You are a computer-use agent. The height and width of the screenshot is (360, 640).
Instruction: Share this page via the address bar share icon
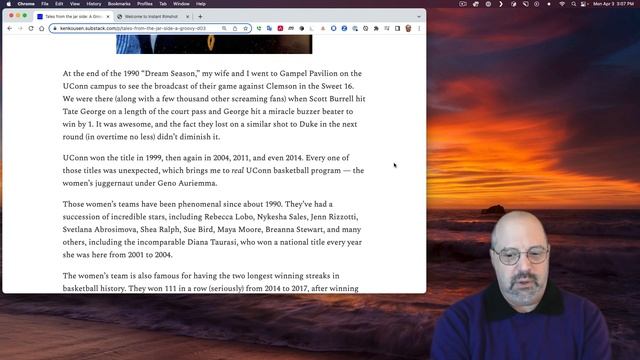pyautogui.click(x=235, y=29)
